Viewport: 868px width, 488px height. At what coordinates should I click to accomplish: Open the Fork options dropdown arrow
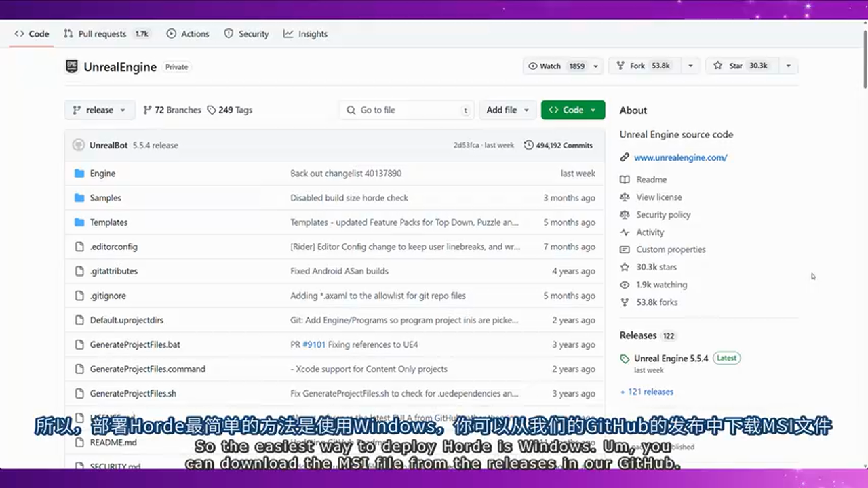690,66
